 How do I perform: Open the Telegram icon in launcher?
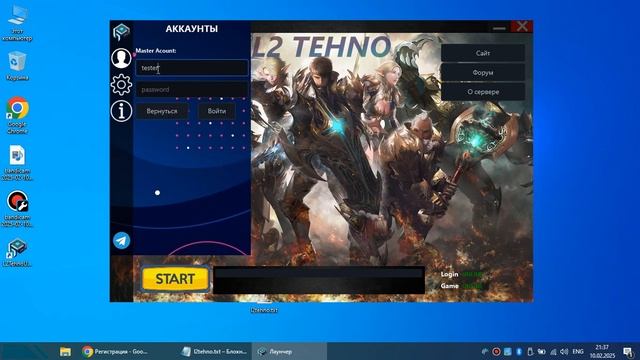[x=121, y=240]
